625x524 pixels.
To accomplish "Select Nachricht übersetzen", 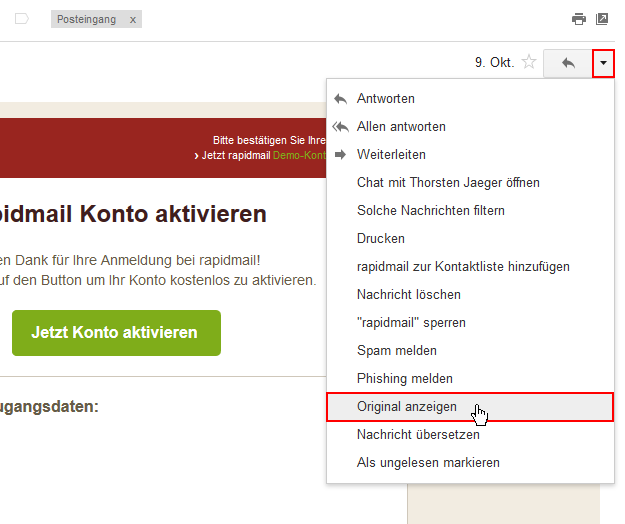I will point(470,434).
